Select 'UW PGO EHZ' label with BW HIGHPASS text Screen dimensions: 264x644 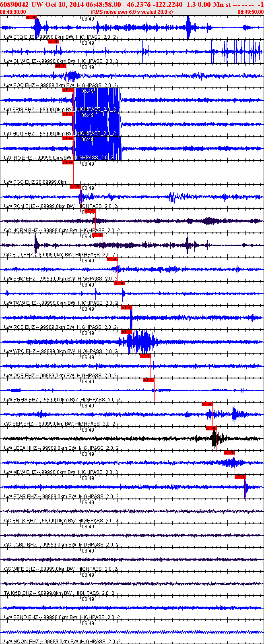pyautogui.click(x=60, y=85)
